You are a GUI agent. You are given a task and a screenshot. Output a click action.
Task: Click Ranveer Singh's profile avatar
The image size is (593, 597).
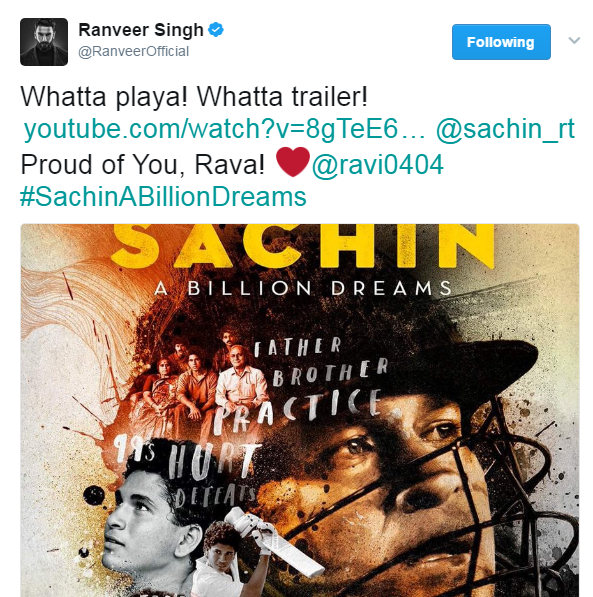tap(44, 42)
